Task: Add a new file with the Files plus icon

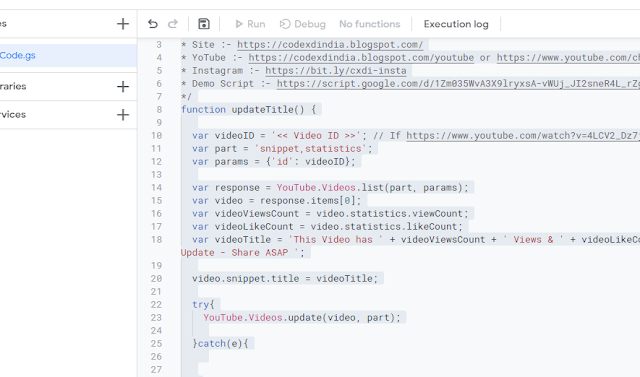Action: (122, 24)
